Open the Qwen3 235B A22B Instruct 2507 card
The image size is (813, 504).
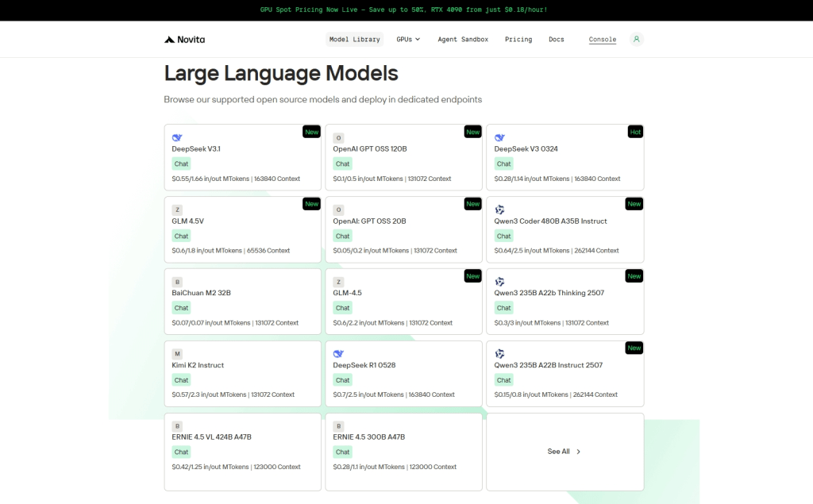coord(564,373)
